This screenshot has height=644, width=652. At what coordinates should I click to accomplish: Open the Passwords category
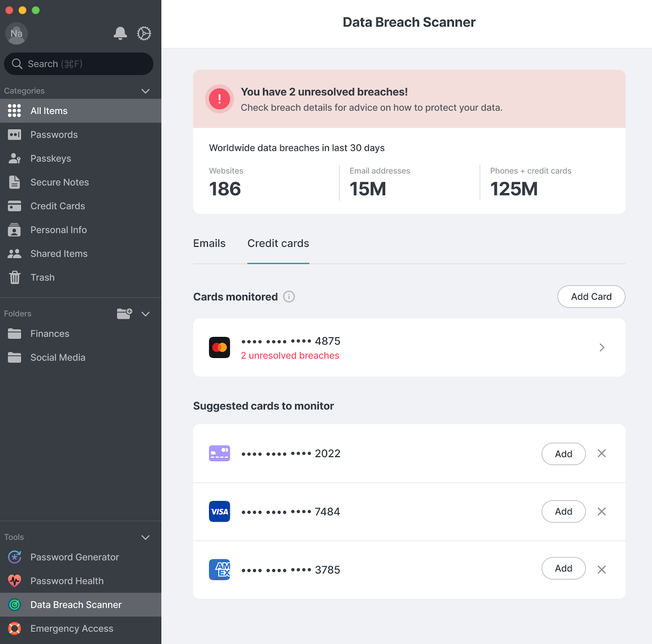[54, 134]
